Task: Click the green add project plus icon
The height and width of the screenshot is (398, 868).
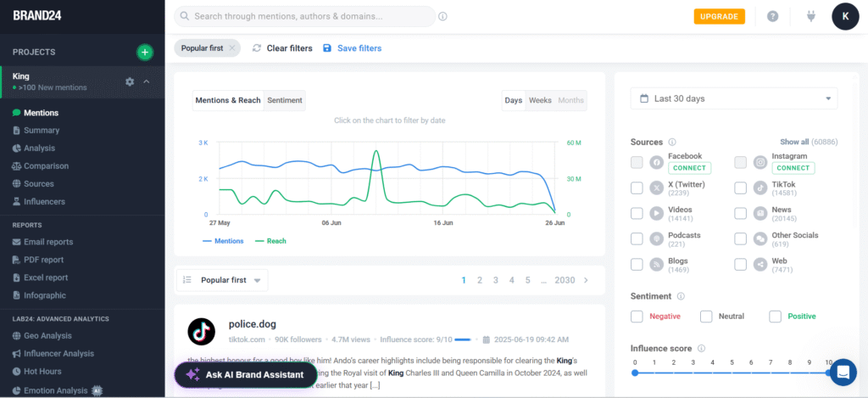Action: [144, 52]
